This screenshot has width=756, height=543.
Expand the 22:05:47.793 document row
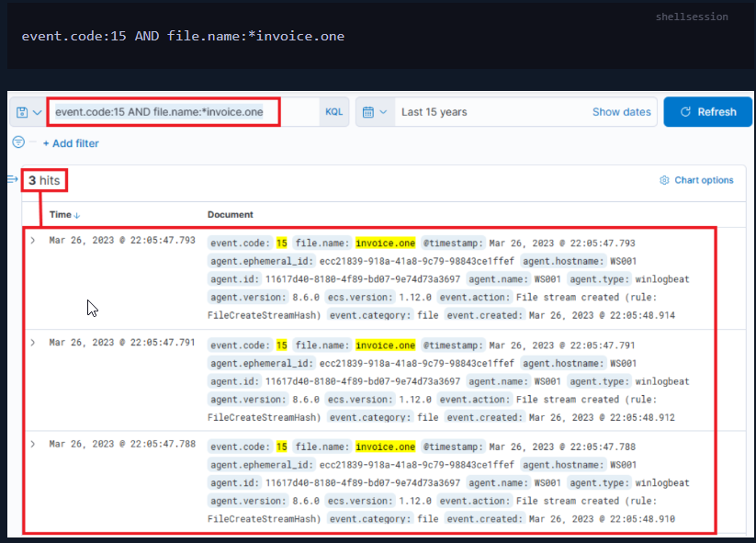tap(33, 240)
